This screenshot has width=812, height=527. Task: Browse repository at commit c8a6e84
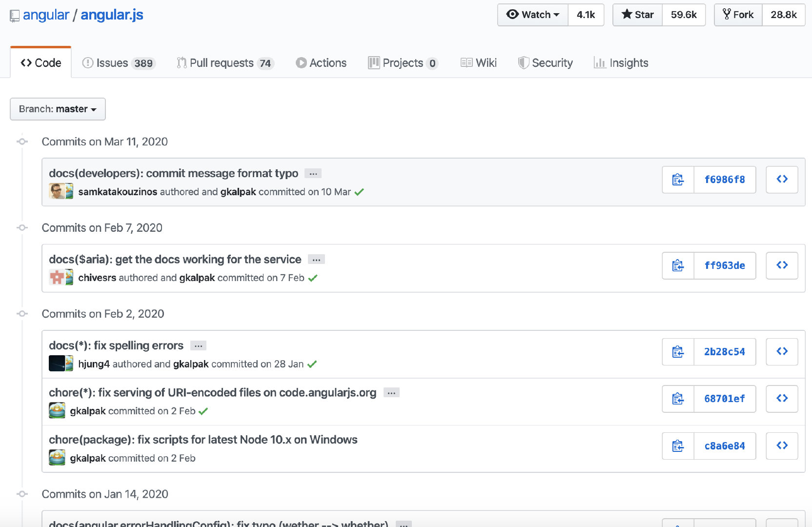coord(782,446)
